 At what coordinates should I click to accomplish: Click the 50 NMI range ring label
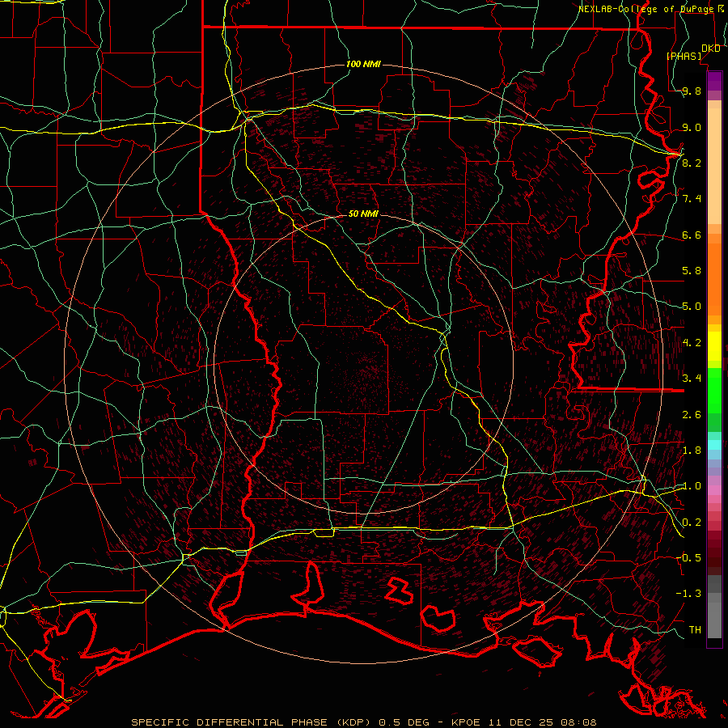(363, 214)
